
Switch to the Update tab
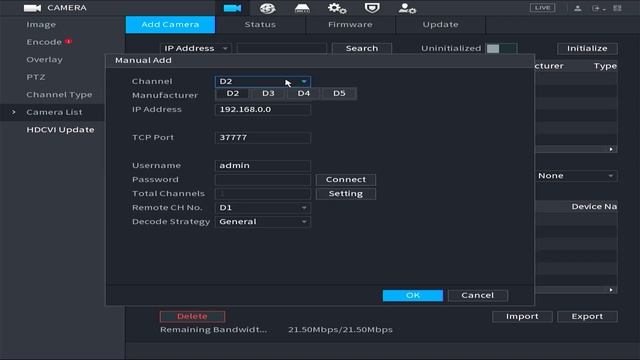[x=440, y=24]
